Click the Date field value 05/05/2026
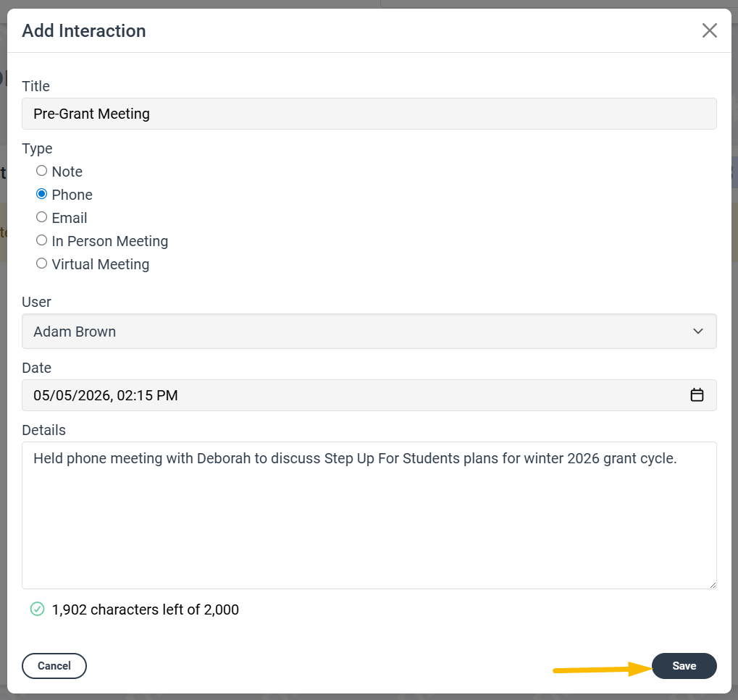Screen dimensions: 738x700 point(369,395)
